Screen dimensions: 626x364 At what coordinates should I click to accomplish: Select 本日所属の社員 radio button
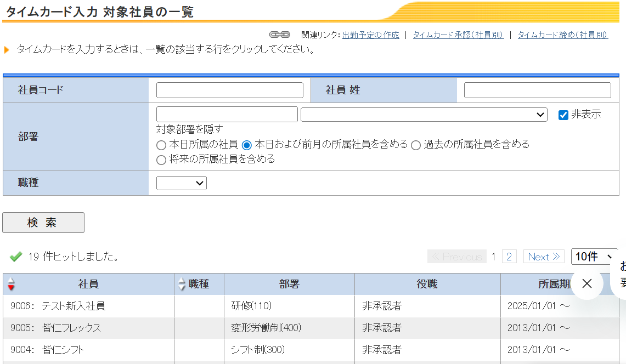(x=161, y=145)
